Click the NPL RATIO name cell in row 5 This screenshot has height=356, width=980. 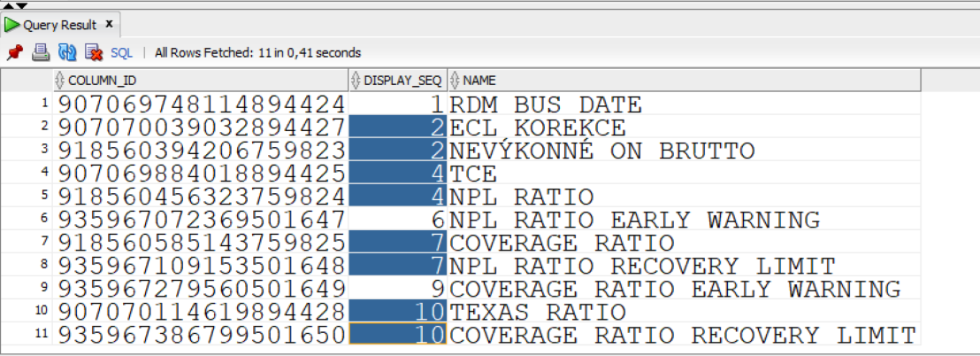[x=684, y=197]
